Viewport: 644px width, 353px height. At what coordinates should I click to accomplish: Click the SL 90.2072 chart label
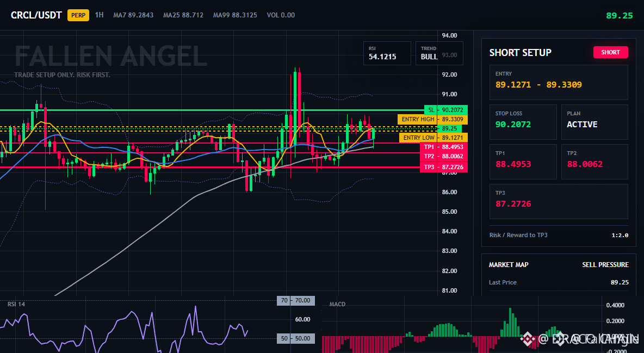point(445,110)
